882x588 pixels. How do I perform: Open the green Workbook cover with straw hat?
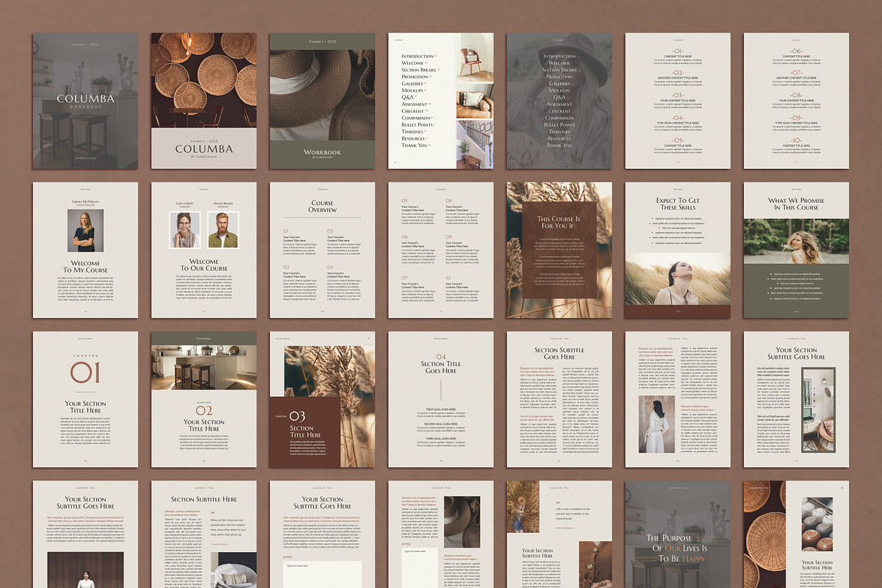pos(322,101)
